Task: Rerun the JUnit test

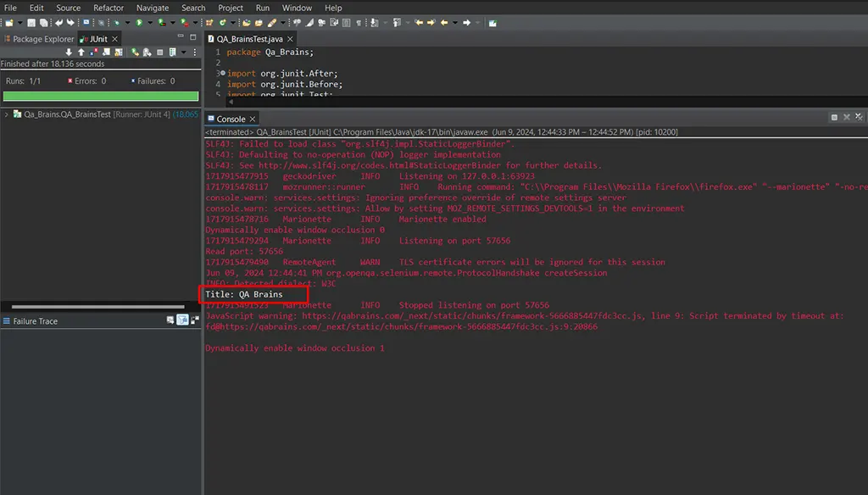Action: point(135,53)
